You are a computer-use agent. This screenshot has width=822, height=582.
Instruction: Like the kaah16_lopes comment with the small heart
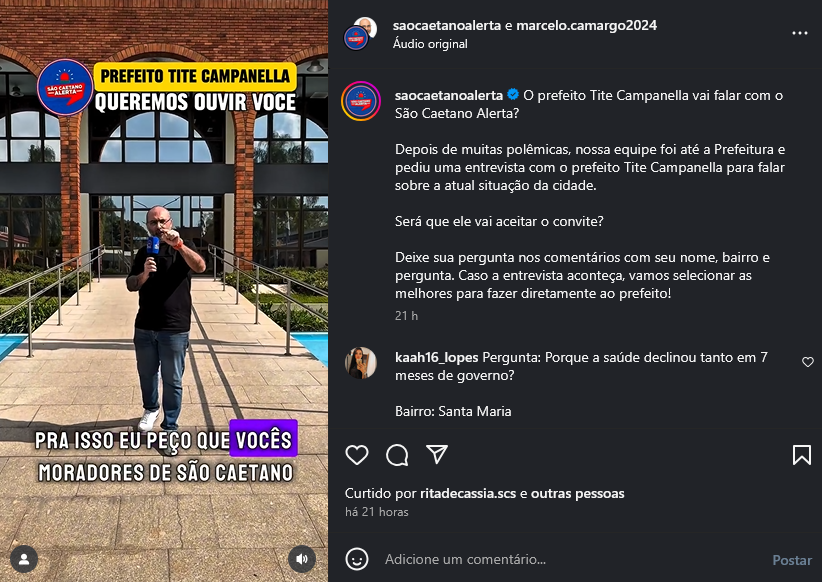pos(808,362)
